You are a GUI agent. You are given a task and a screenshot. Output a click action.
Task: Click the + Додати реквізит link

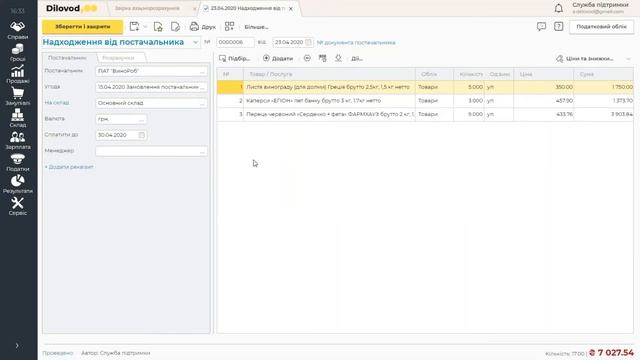coord(69,167)
